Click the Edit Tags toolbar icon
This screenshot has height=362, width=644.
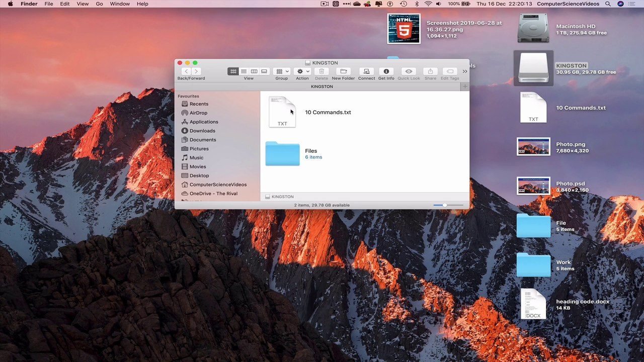[450, 71]
